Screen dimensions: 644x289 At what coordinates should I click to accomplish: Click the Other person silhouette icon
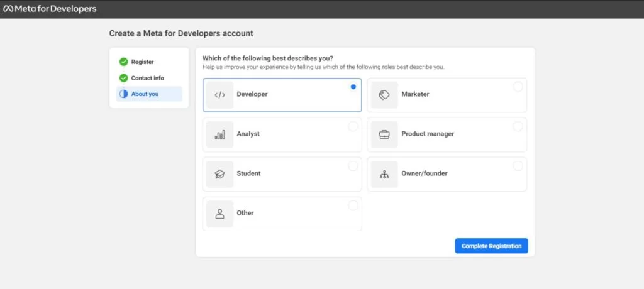[x=219, y=214]
